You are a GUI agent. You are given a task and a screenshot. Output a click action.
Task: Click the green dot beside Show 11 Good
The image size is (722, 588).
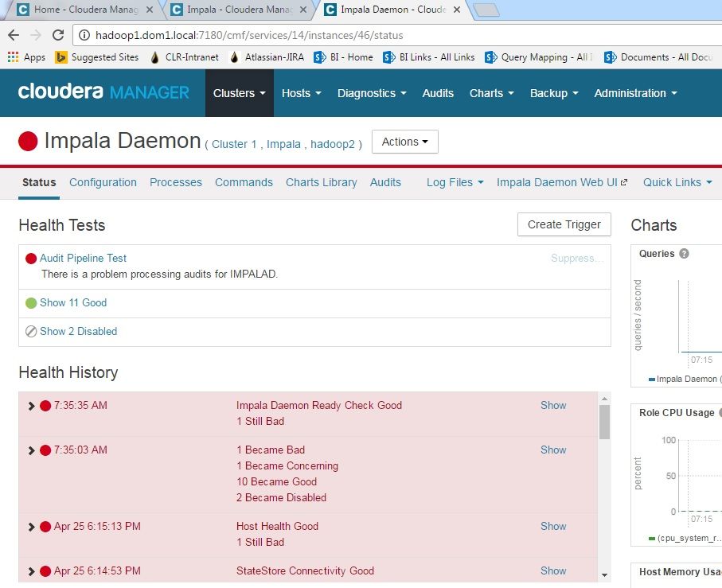point(31,303)
